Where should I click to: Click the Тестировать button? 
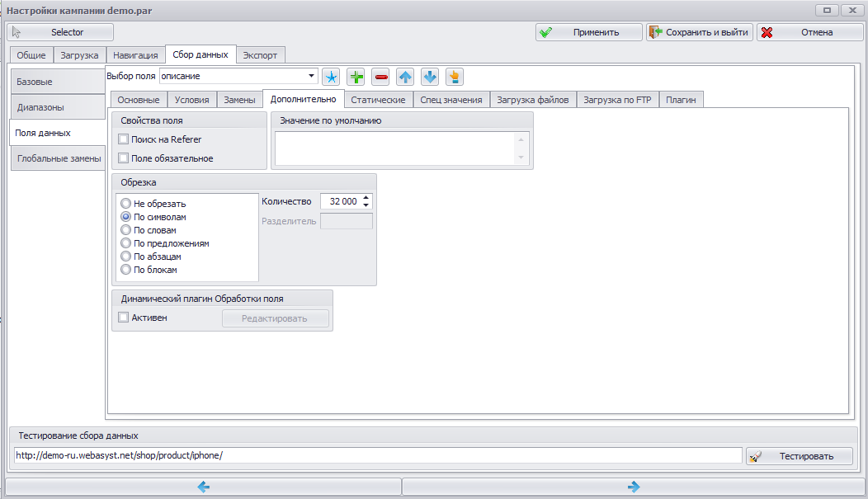click(800, 456)
